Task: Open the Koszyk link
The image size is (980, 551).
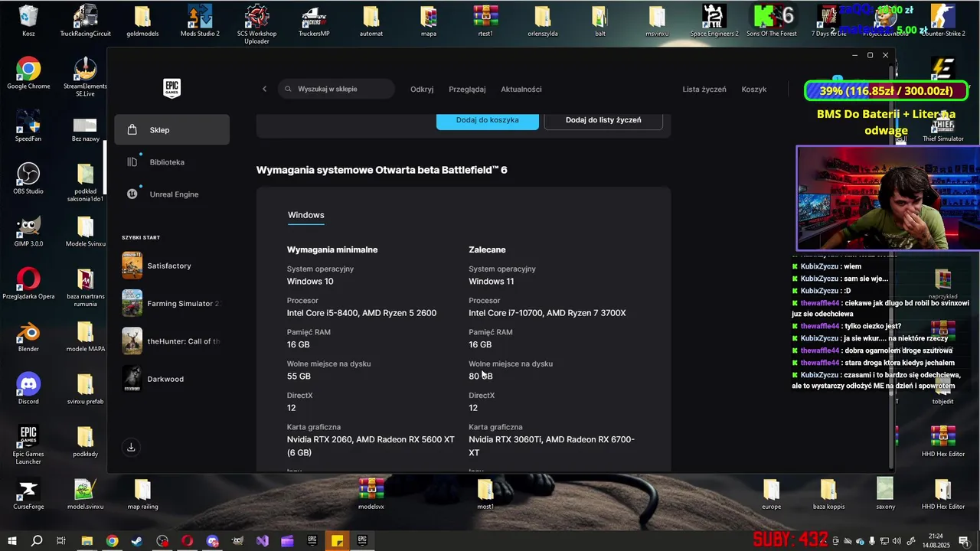Action: [x=754, y=90]
